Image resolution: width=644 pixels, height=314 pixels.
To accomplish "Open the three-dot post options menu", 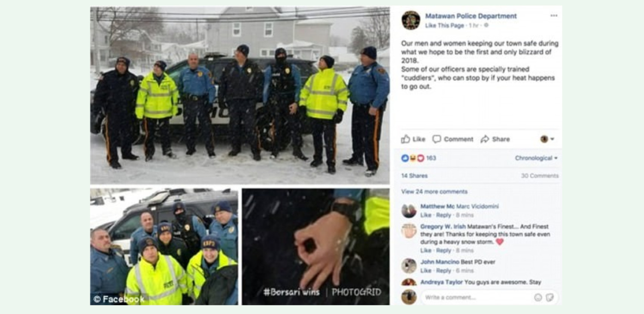I will coord(554,16).
